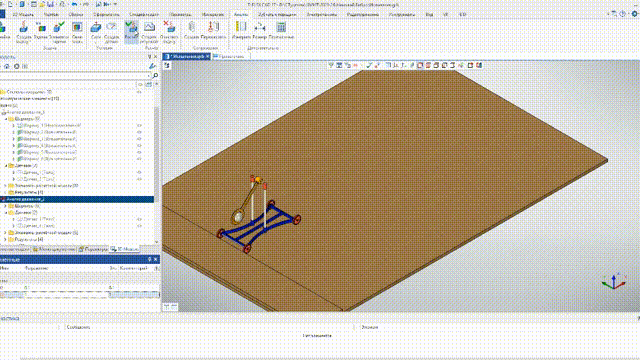Open the 3D Модель ribbon tab

point(23,14)
